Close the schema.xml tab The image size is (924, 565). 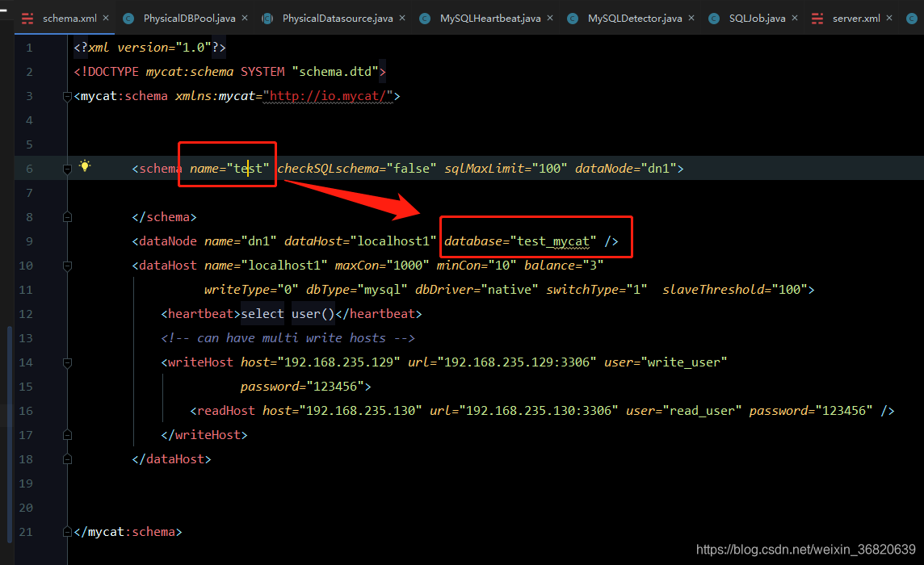tap(106, 19)
